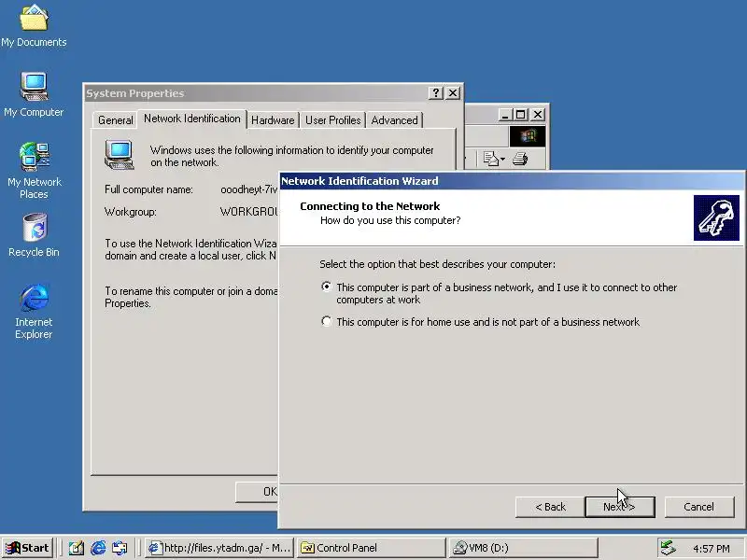Click the Back button in wizard
This screenshot has height=560, width=747.
(x=550, y=507)
